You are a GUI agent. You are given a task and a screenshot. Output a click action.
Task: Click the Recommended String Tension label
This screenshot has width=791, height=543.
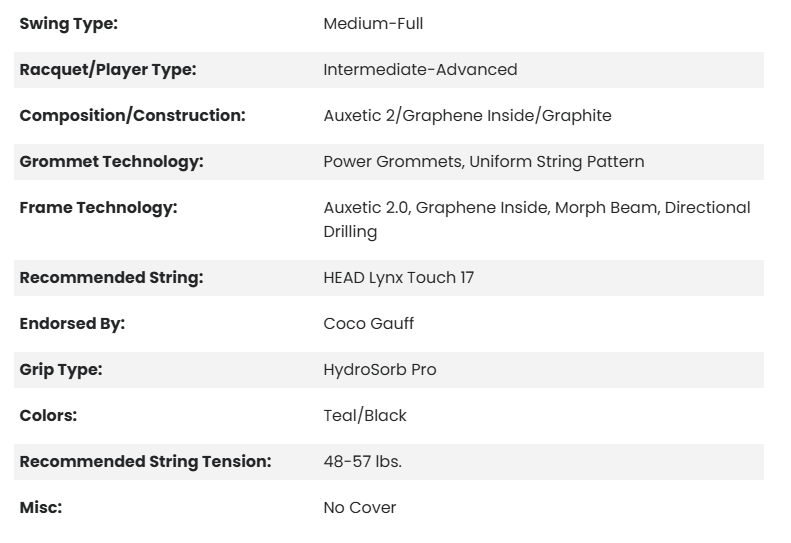tap(145, 462)
